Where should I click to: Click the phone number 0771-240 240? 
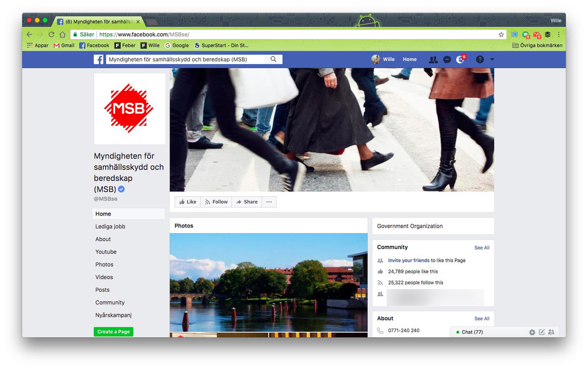[404, 330]
